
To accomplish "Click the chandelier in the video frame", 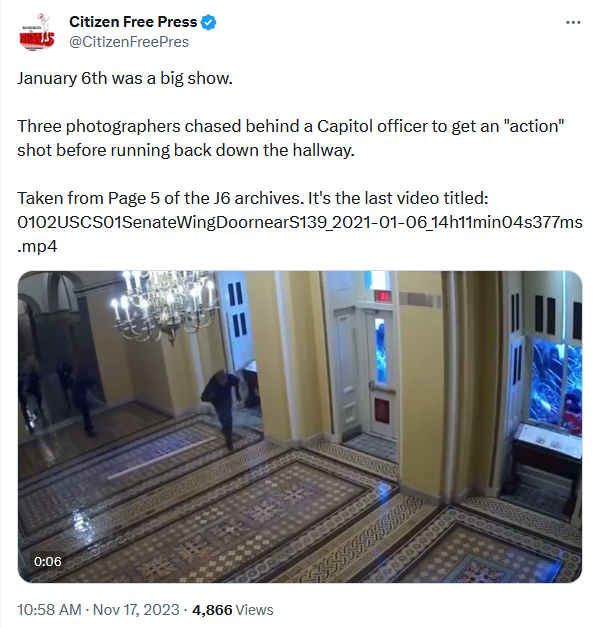I will coord(165,304).
